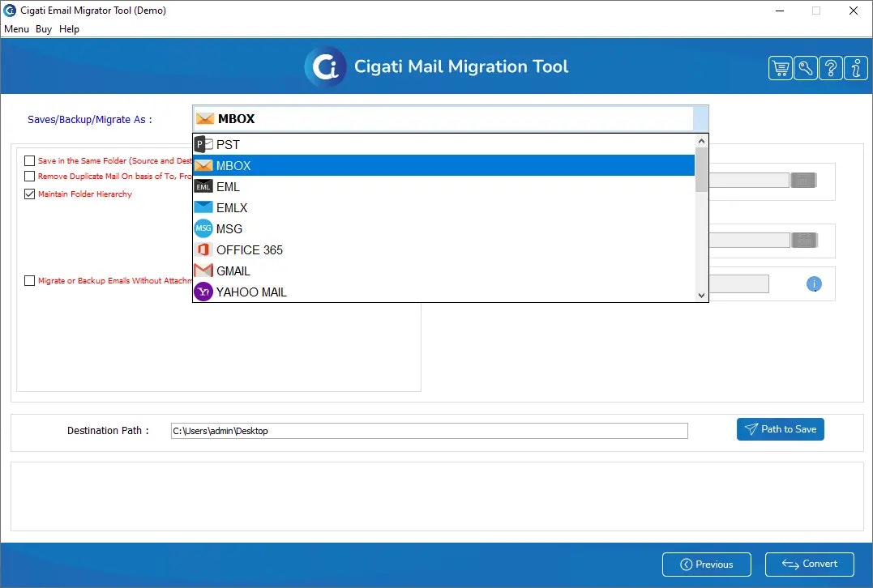Open the Help menu
Image resolution: width=873 pixels, height=588 pixels.
pos(69,29)
